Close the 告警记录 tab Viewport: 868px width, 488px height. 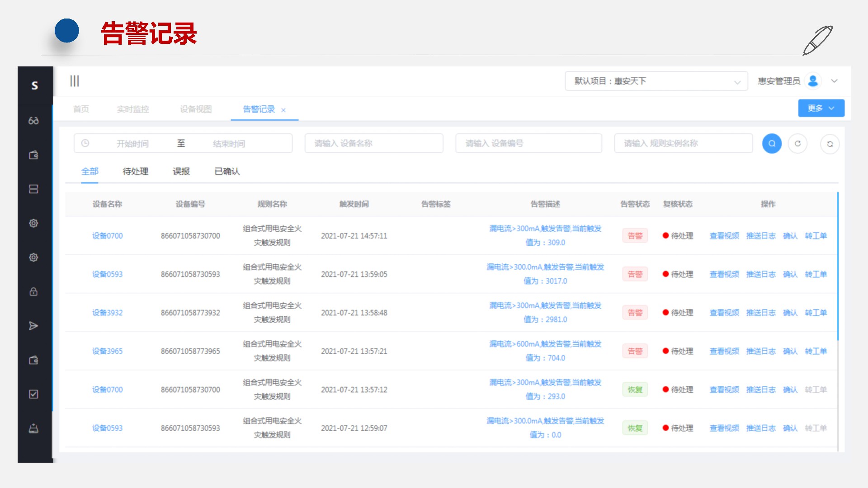[x=283, y=110]
